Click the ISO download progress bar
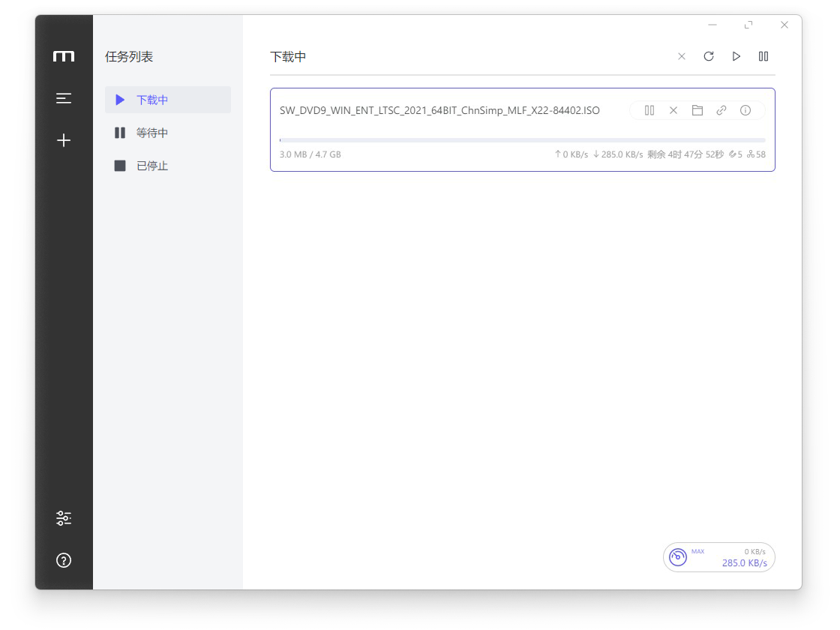840x630 pixels. point(522,140)
